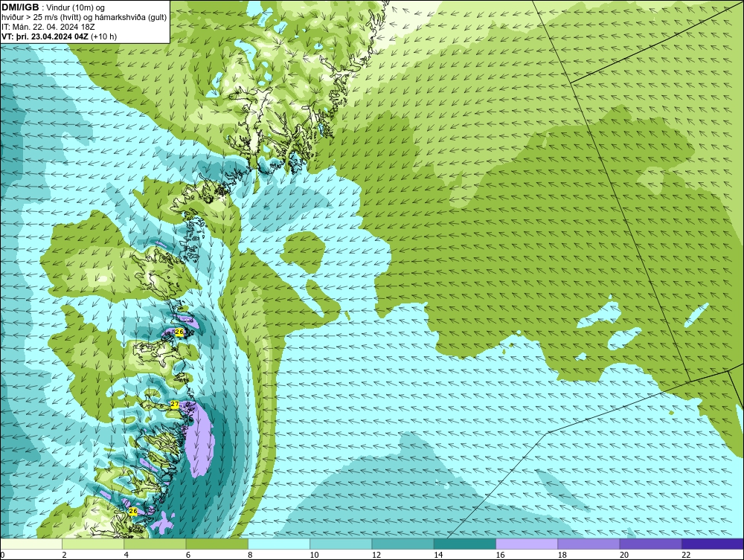Select the 8–10 m/s light cyan legend swatch

[x=279, y=544]
